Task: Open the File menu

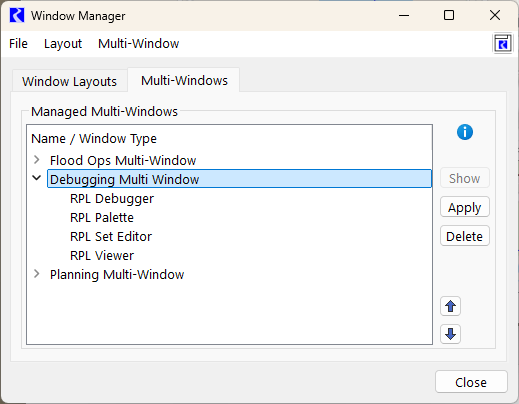Action: click(x=18, y=44)
